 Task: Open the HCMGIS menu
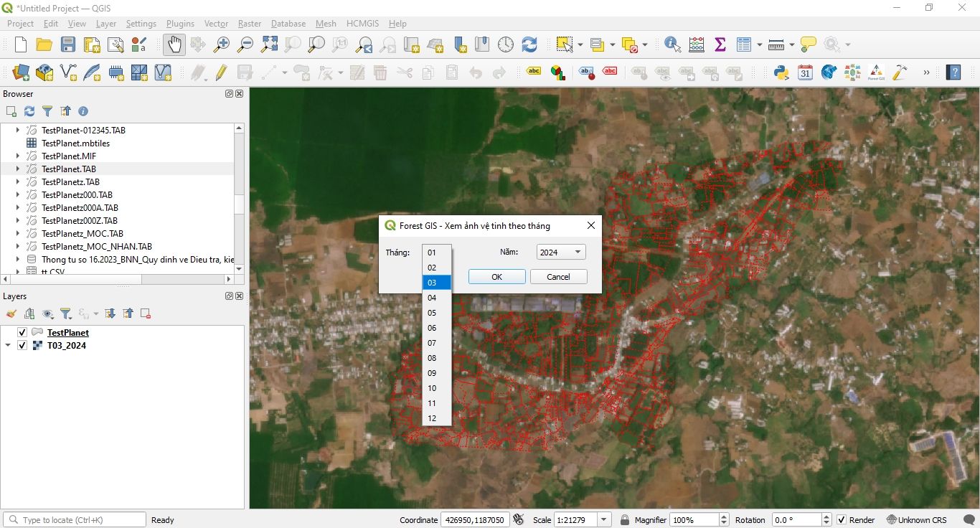pos(362,24)
